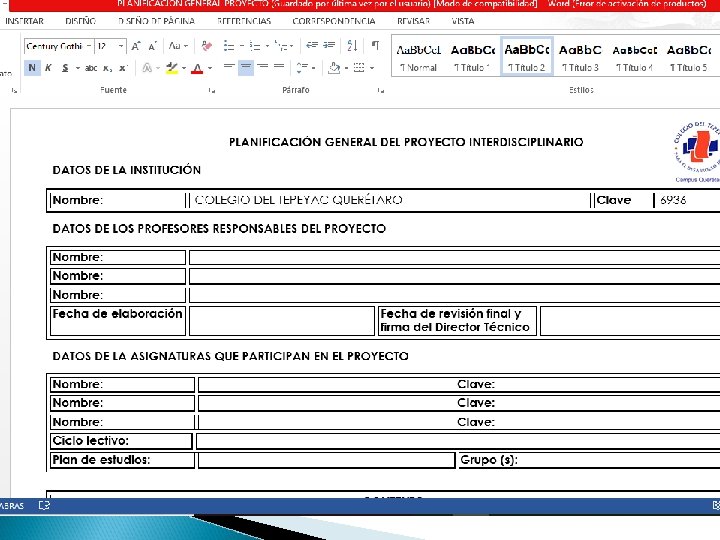Image resolution: width=720 pixels, height=540 pixels.
Task: Apply red font color
Action: coord(197,68)
